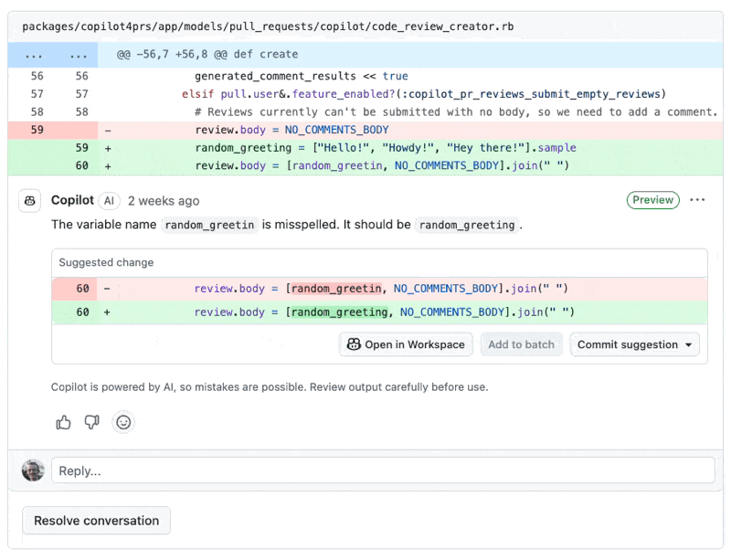
Task: Click into the Reply text field
Action: pos(382,470)
